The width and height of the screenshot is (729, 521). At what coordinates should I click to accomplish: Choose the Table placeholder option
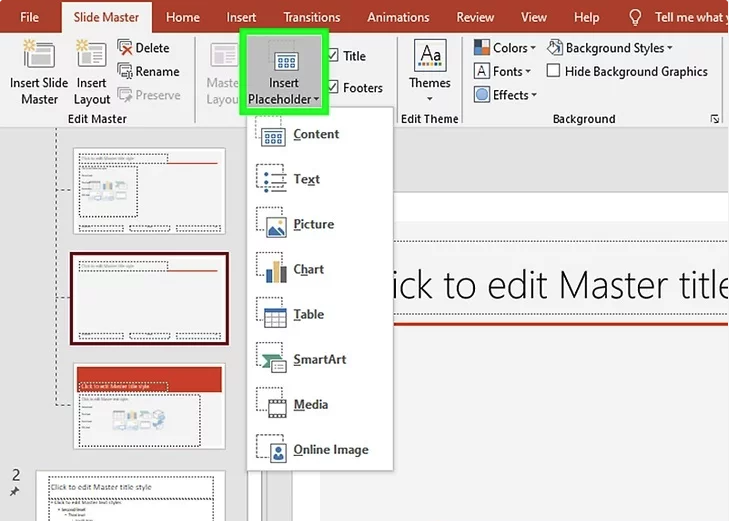pos(320,314)
